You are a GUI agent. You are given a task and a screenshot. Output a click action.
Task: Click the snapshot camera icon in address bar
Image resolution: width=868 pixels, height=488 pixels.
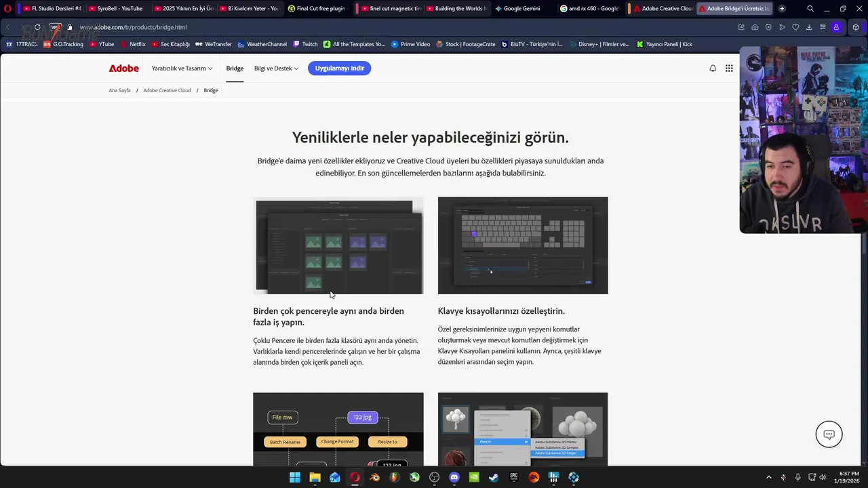pyautogui.click(x=755, y=27)
